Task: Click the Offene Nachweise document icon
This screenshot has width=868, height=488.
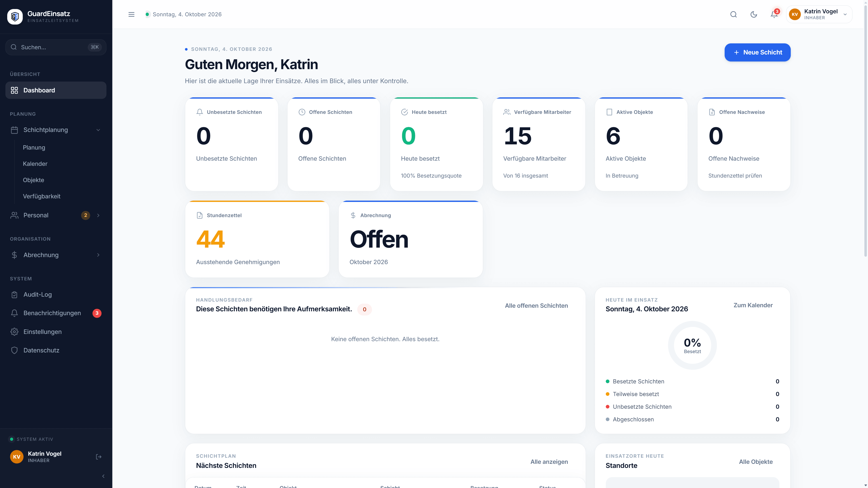Action: (712, 112)
